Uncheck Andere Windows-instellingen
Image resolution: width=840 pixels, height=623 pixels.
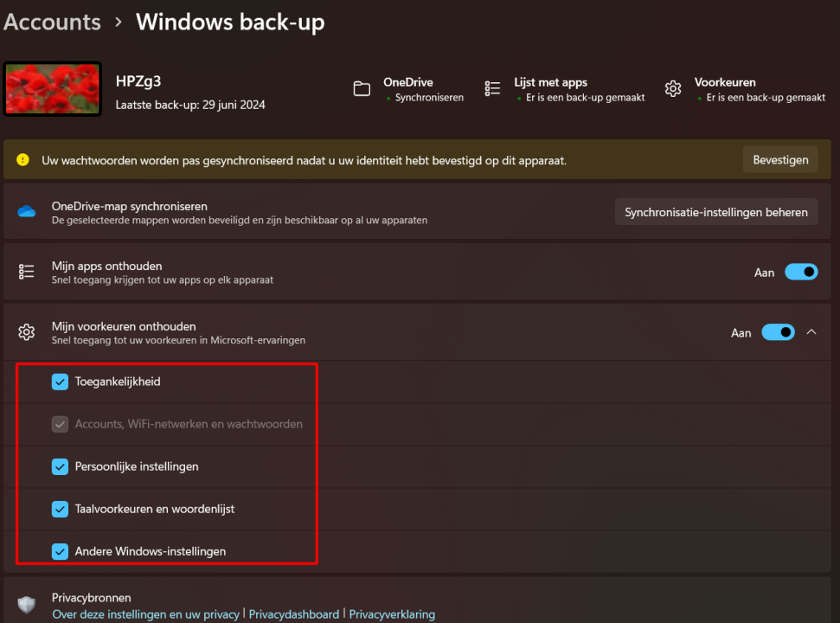(x=60, y=551)
